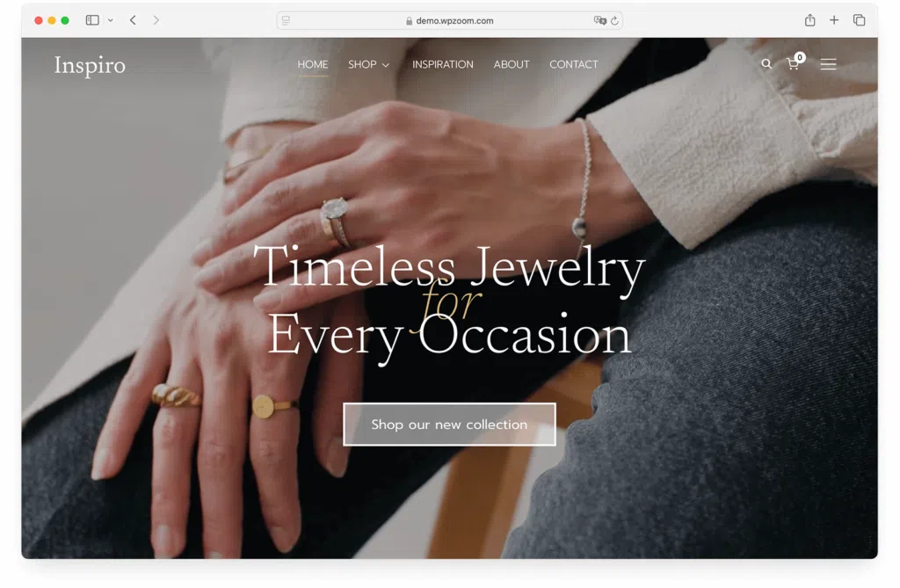Click the translate icon in address bar
The width and height of the screenshot is (900, 588).
tap(599, 21)
